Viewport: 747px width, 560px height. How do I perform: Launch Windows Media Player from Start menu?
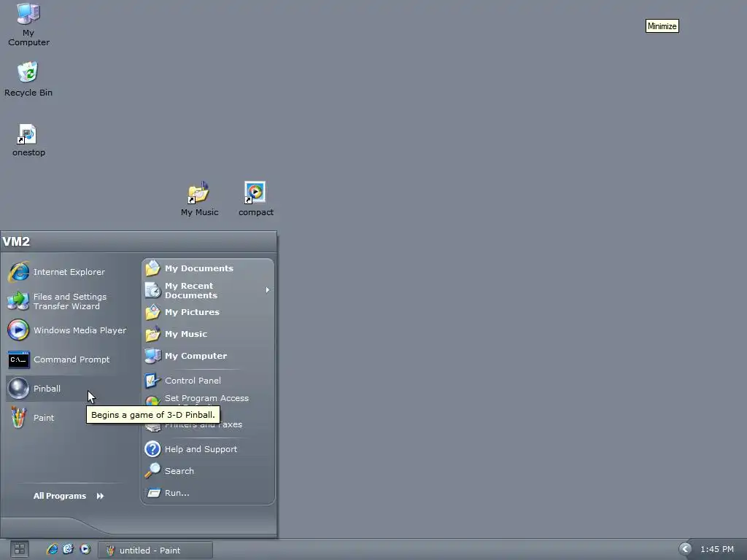[69, 330]
